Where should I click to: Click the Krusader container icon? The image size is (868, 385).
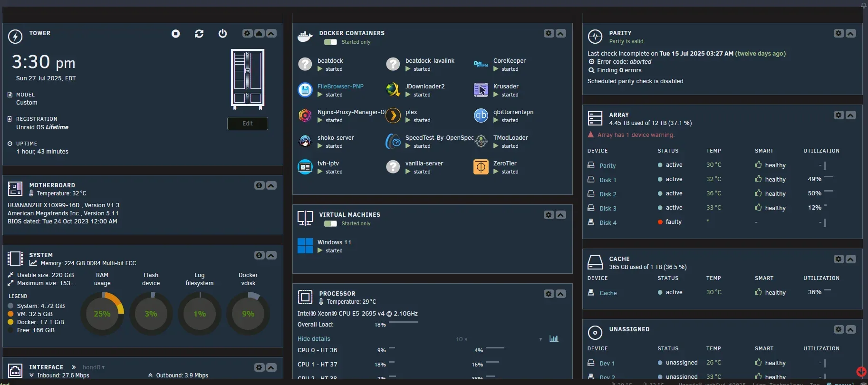(x=481, y=90)
